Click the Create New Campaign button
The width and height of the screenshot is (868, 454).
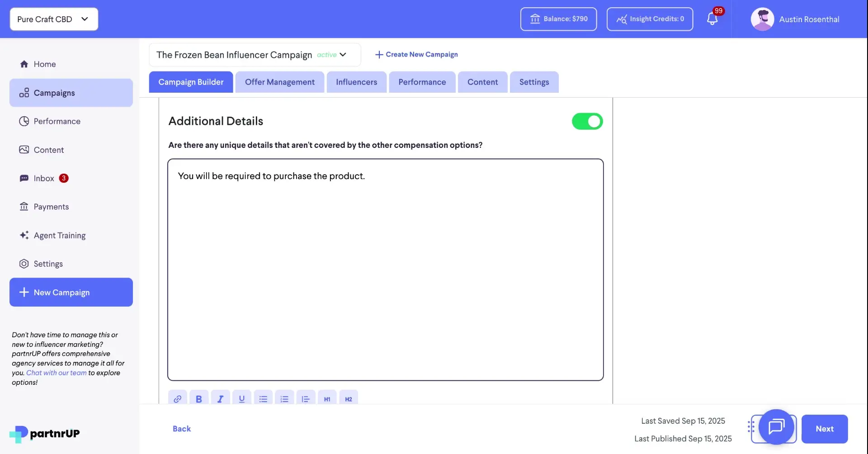(x=416, y=54)
